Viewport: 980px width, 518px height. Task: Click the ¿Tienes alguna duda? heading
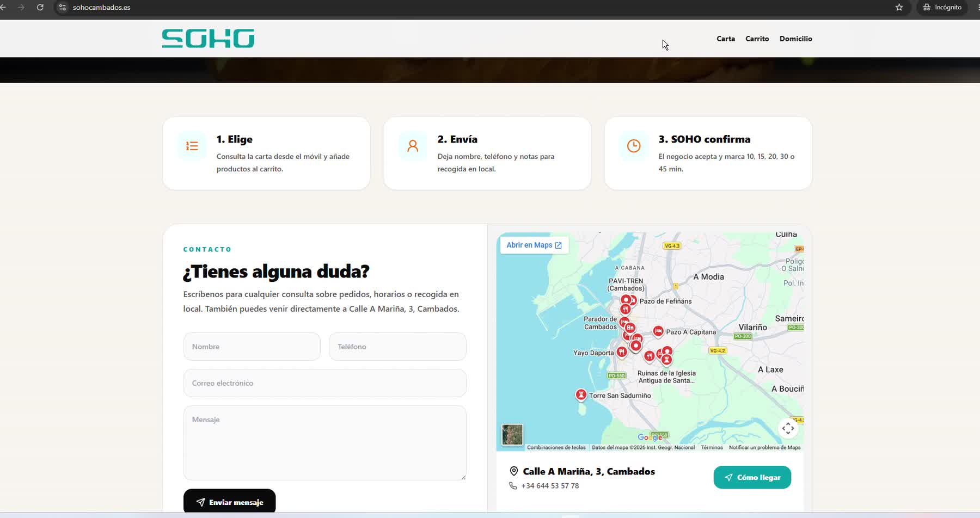(276, 271)
